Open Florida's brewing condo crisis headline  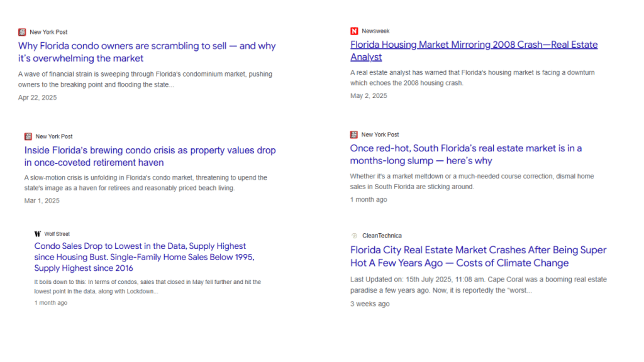[150, 156]
